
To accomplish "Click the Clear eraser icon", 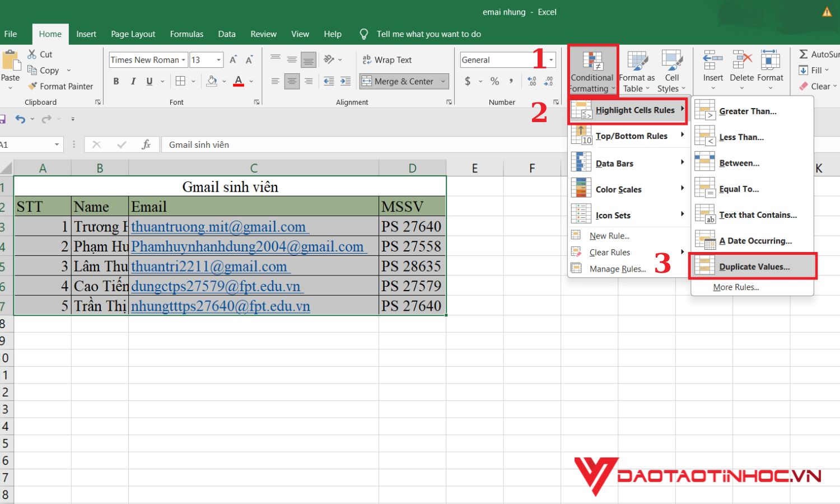I will (803, 86).
